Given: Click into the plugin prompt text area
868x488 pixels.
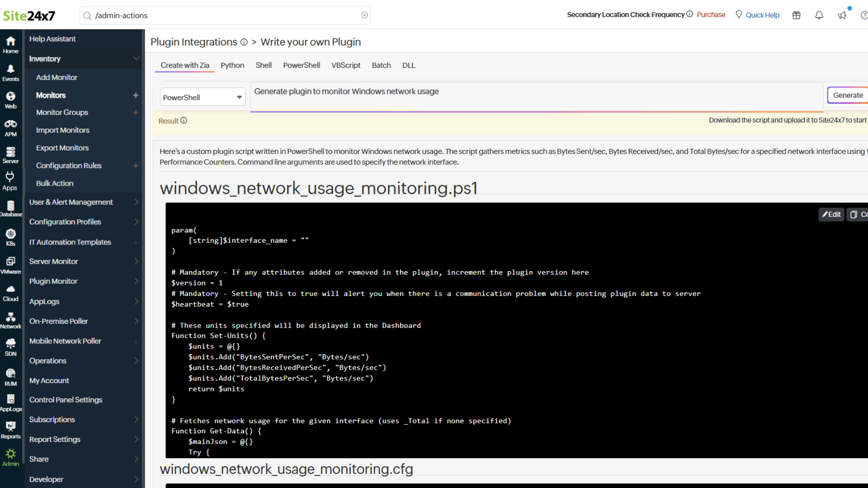Looking at the screenshot, I should 537,97.
